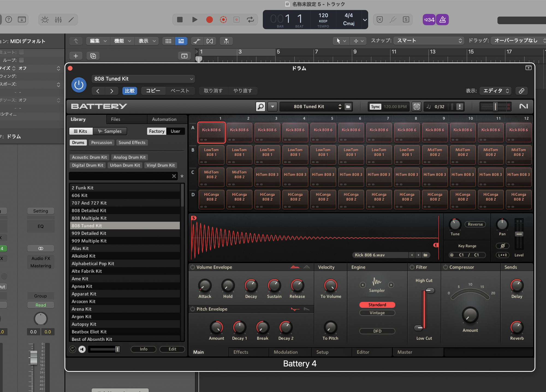The height and width of the screenshot is (392, 546).
Task: Toggle the Flex icon
Action: click(x=210, y=41)
